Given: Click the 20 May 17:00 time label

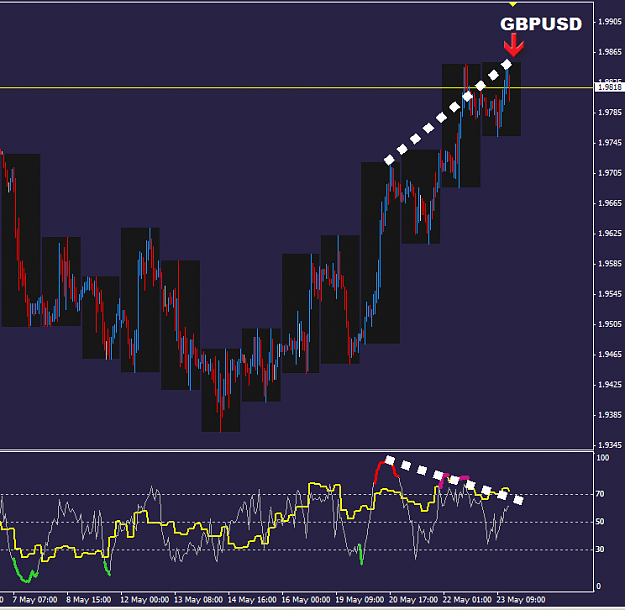Looking at the screenshot, I should (413, 600).
